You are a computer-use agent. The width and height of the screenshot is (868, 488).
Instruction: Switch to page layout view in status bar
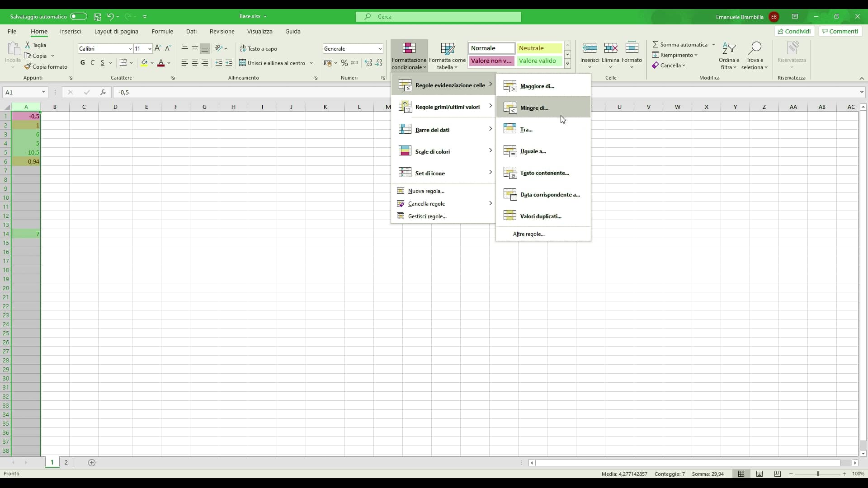click(x=759, y=474)
